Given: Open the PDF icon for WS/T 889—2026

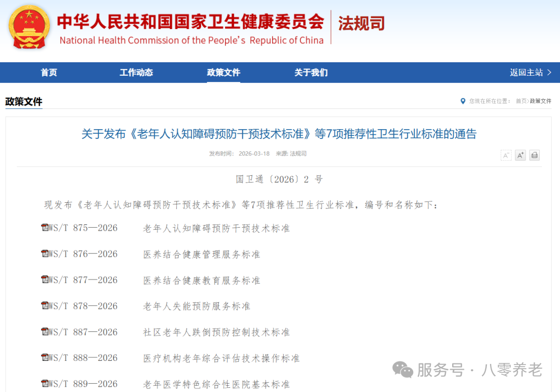Looking at the screenshot, I should [45, 384].
